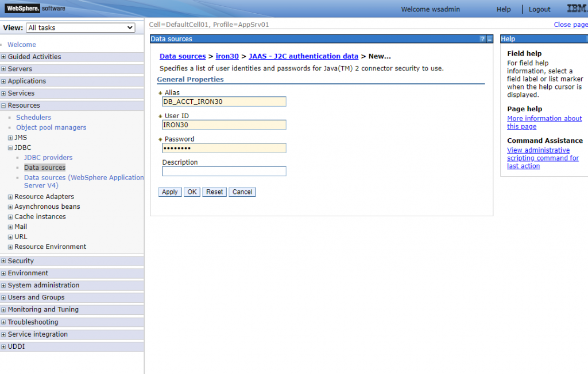Open View administrative scripting command for last action
The image size is (588, 374).
[x=543, y=158]
